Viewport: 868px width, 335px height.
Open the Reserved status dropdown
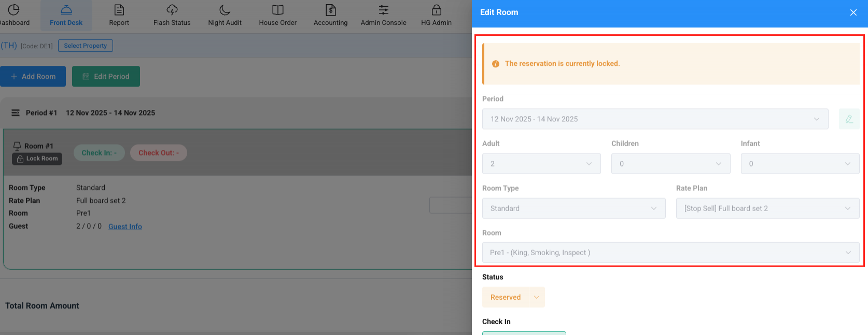coord(536,297)
